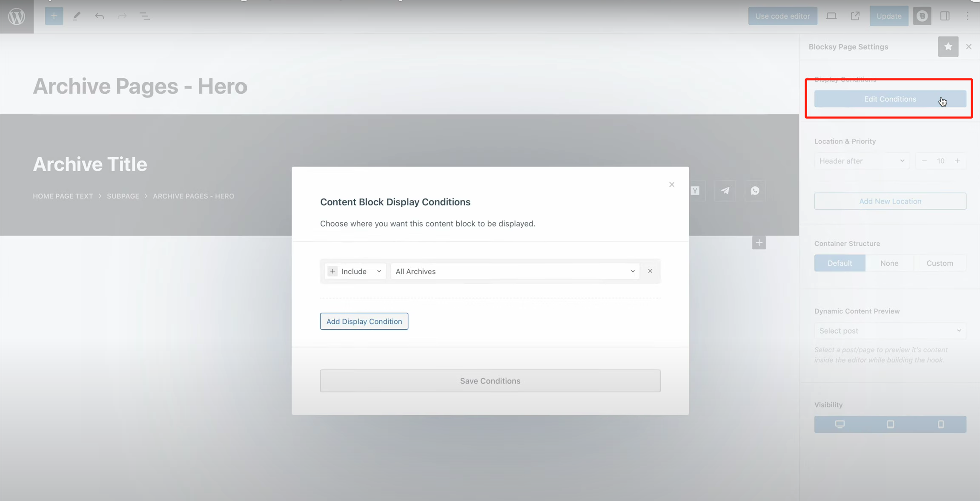Viewport: 980px width, 501px height.
Task: Toggle mobile visibility icon
Action: click(x=941, y=424)
